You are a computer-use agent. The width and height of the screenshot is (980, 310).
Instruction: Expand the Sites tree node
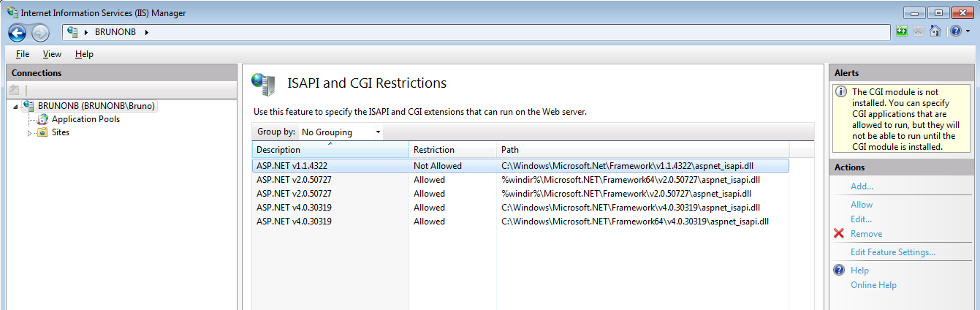tap(30, 133)
